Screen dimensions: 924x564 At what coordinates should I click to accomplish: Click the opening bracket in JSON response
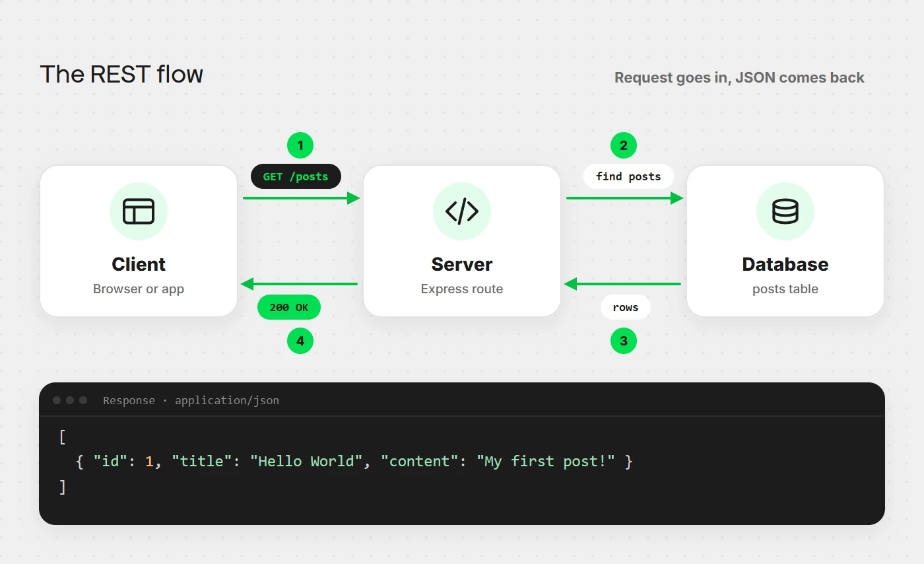pyautogui.click(x=63, y=437)
